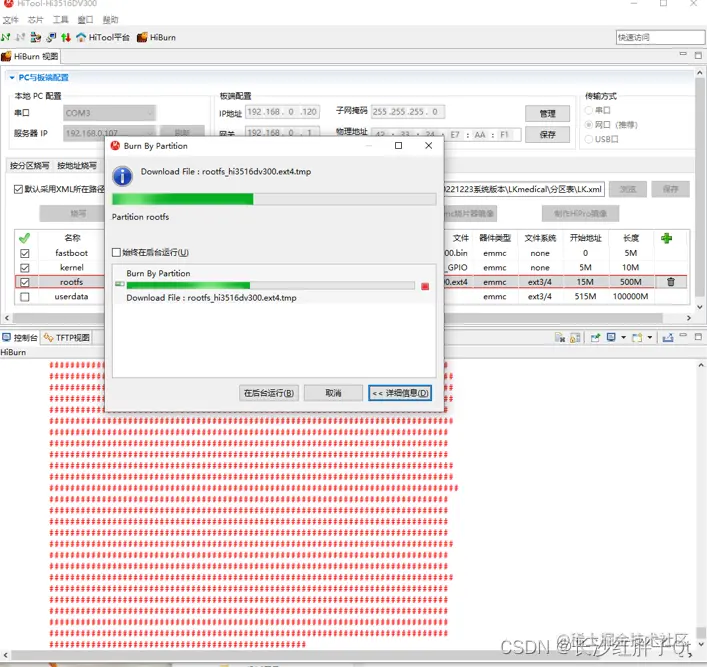
Task: Click the green connect icon in the toolbar
Action: (x=5, y=37)
